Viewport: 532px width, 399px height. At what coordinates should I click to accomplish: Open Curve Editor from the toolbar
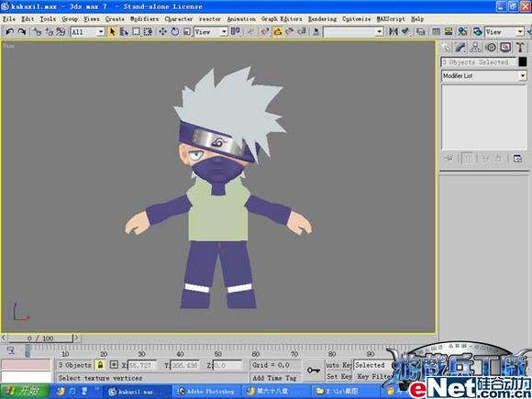coord(436,32)
